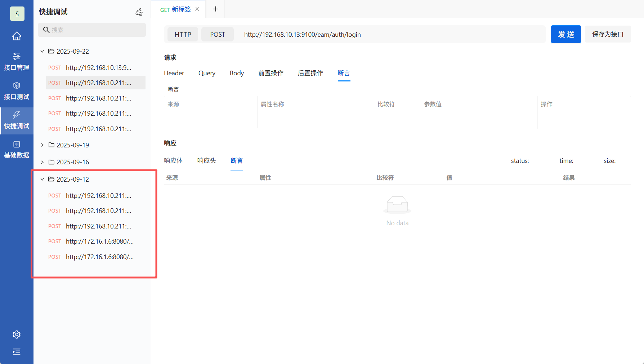Image resolution: width=644 pixels, height=364 pixels.
Task: Click the bottom-left collapse menu icon
Action: click(17, 352)
